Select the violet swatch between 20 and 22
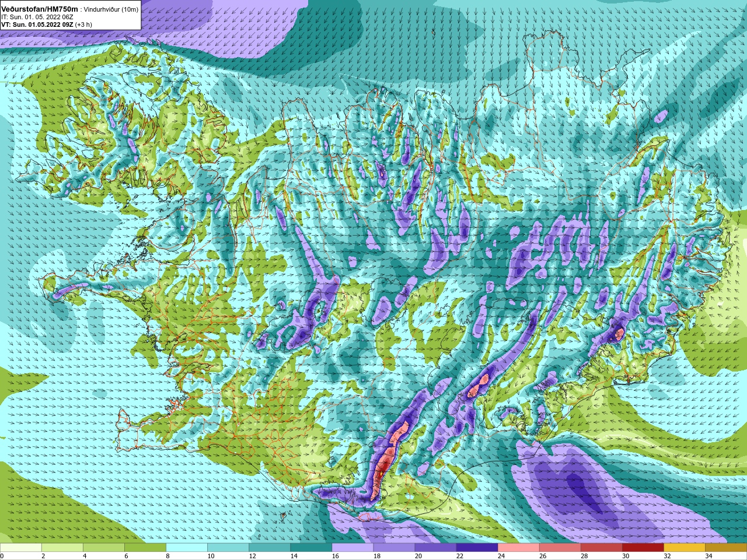The height and width of the screenshot is (560, 747). click(x=435, y=548)
